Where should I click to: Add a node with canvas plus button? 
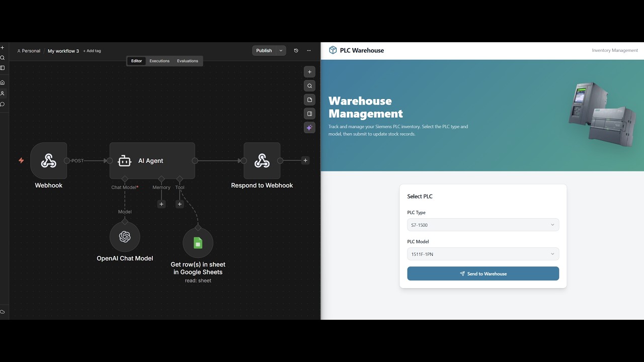[x=309, y=72]
